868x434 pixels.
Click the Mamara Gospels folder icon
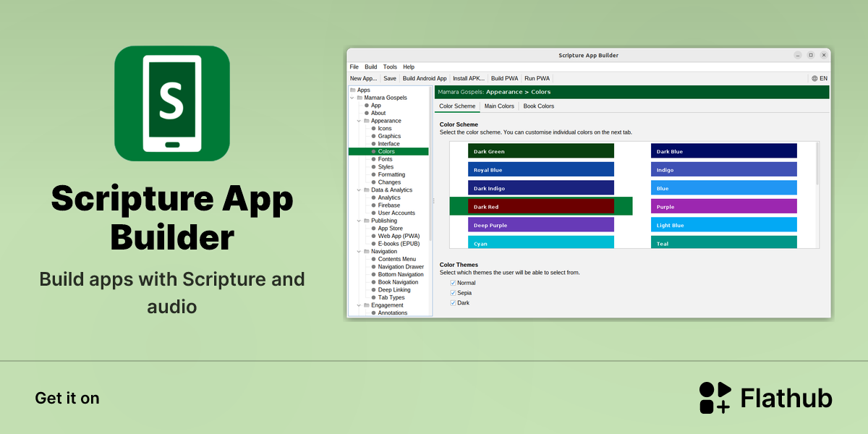359,98
